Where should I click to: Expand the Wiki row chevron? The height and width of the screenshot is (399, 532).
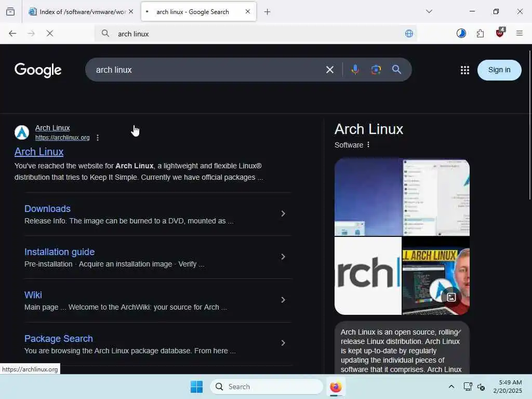coord(283,300)
